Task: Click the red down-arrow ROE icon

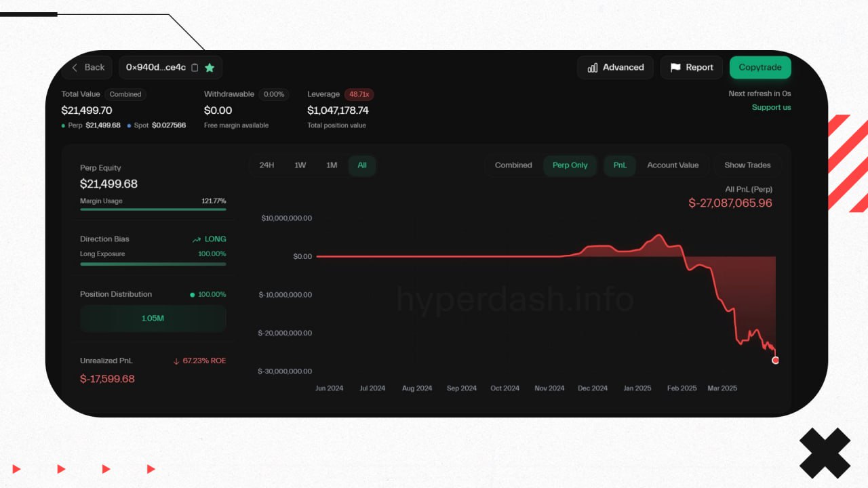Action: click(x=176, y=361)
